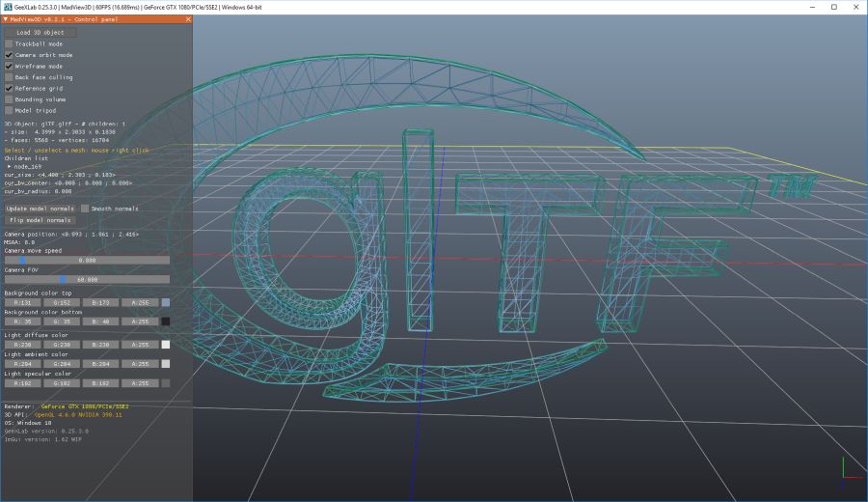The height and width of the screenshot is (502, 868).
Task: Click the '3D API: OpenGL 4.6.0' line
Action: coord(63,415)
